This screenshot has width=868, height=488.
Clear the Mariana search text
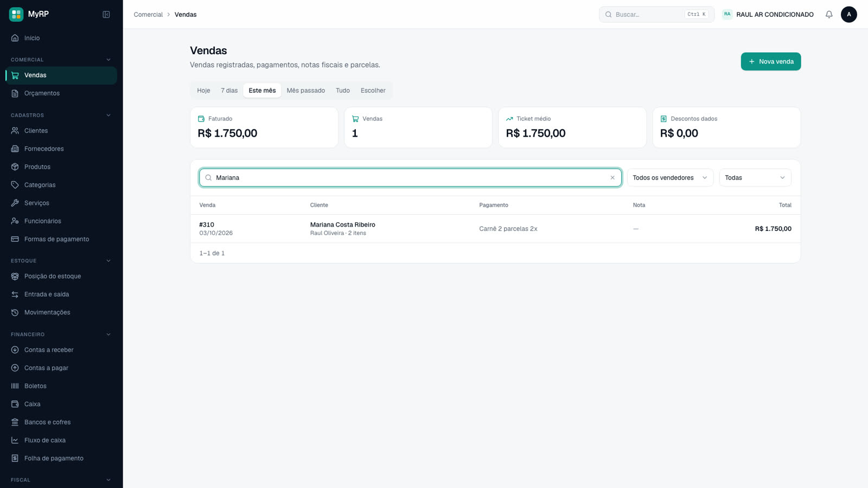pos(612,178)
